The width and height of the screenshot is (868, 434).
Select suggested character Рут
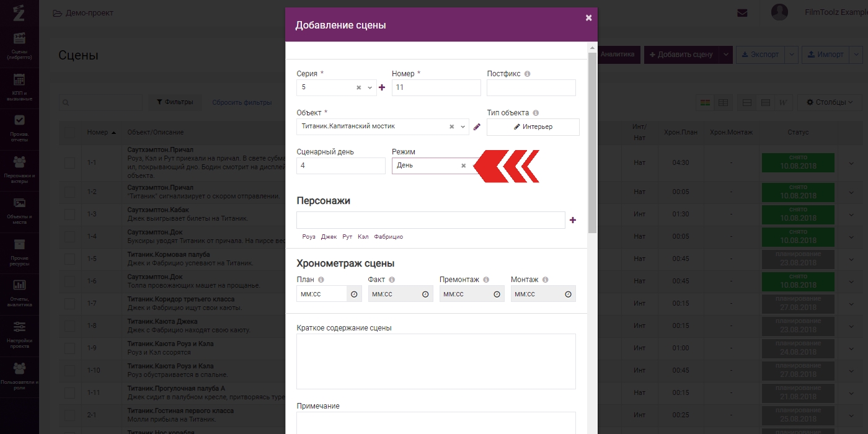click(347, 237)
